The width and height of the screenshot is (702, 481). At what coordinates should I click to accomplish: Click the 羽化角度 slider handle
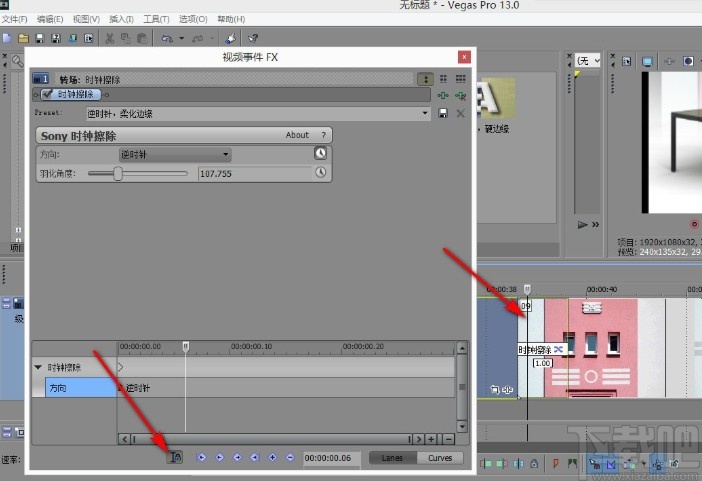118,173
